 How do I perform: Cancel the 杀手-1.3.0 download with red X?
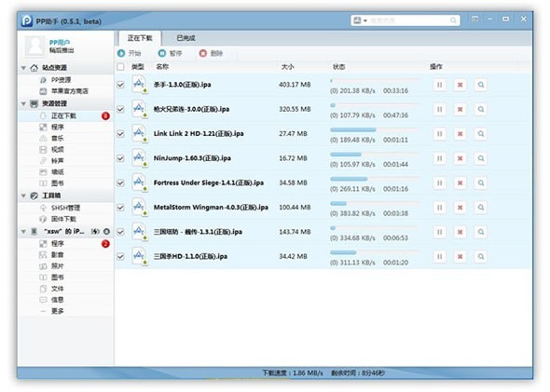click(460, 85)
